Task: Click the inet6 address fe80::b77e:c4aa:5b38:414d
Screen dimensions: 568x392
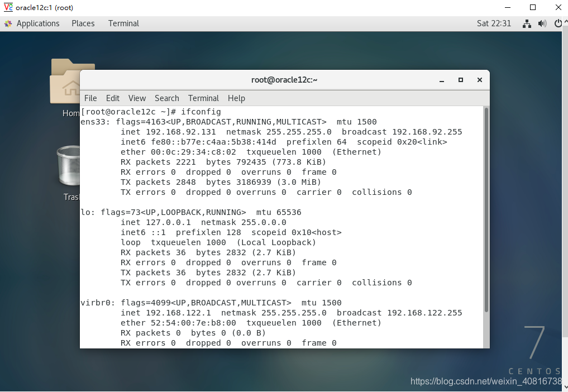Action: point(213,142)
